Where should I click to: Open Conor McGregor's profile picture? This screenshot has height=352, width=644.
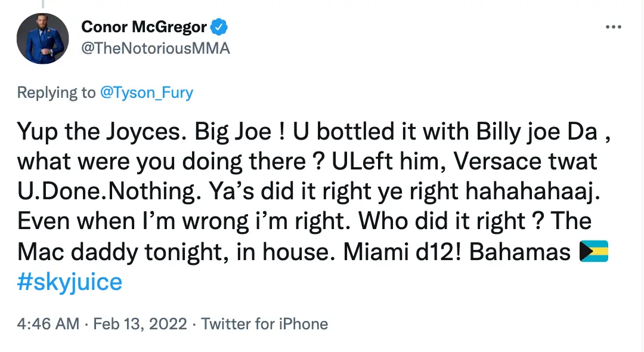coord(42,39)
